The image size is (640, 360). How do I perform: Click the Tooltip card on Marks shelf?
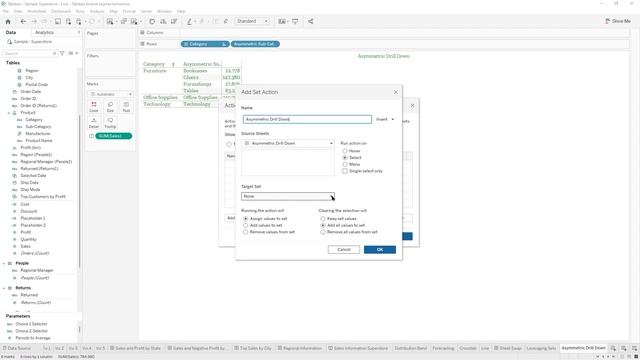point(110,123)
